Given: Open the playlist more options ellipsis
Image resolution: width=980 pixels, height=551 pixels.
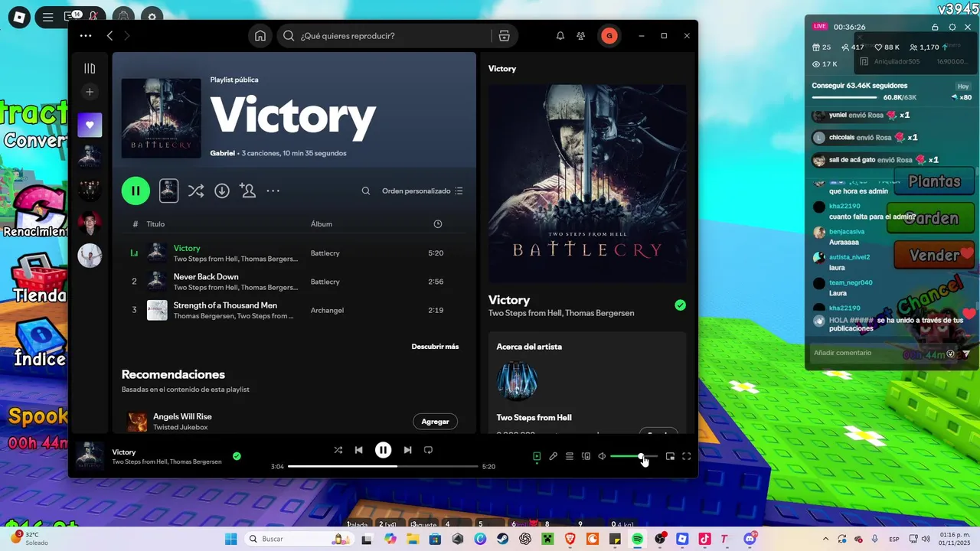Looking at the screenshot, I should [x=273, y=191].
